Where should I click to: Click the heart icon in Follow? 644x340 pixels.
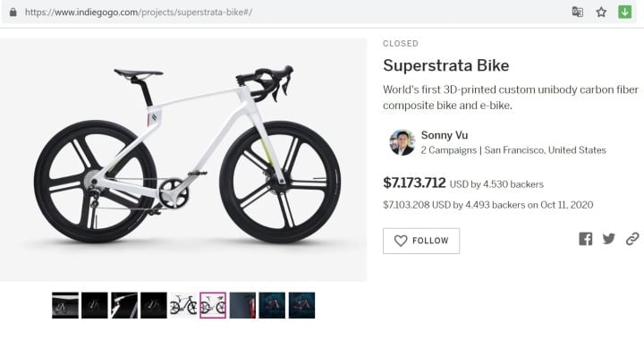401,241
